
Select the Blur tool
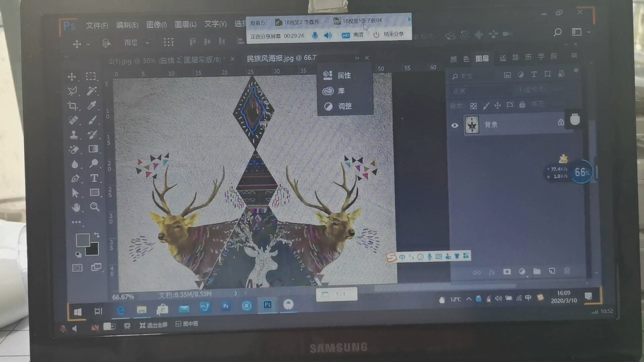[75, 164]
